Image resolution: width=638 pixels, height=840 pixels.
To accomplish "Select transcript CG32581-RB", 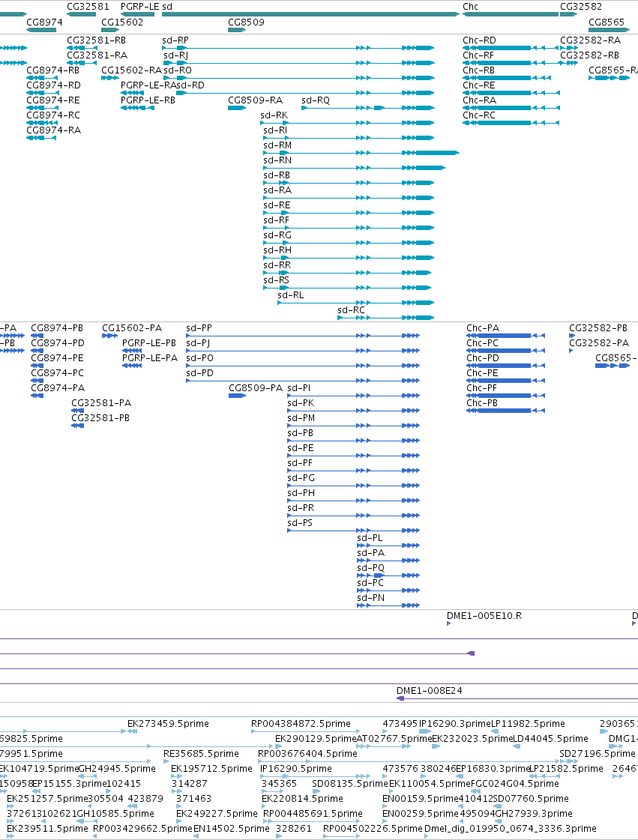I will 82,48.
